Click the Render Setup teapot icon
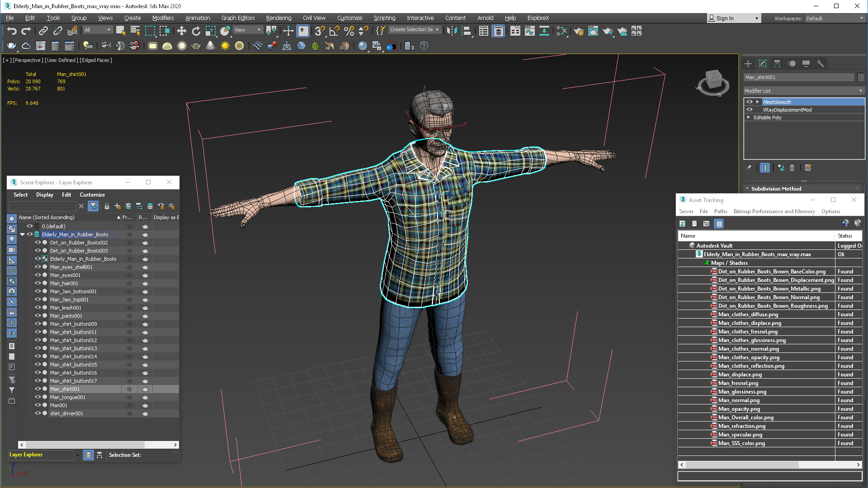The image size is (868, 488). (x=579, y=31)
